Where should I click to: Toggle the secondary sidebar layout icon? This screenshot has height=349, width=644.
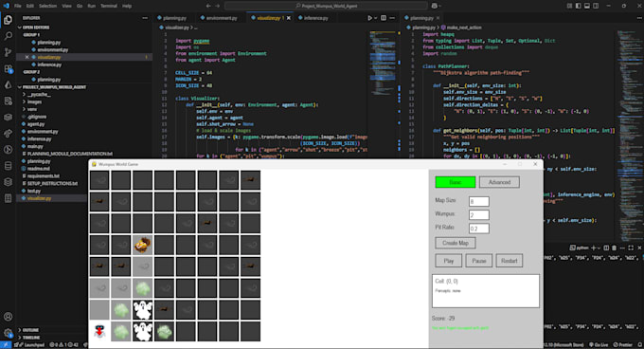tap(596, 6)
